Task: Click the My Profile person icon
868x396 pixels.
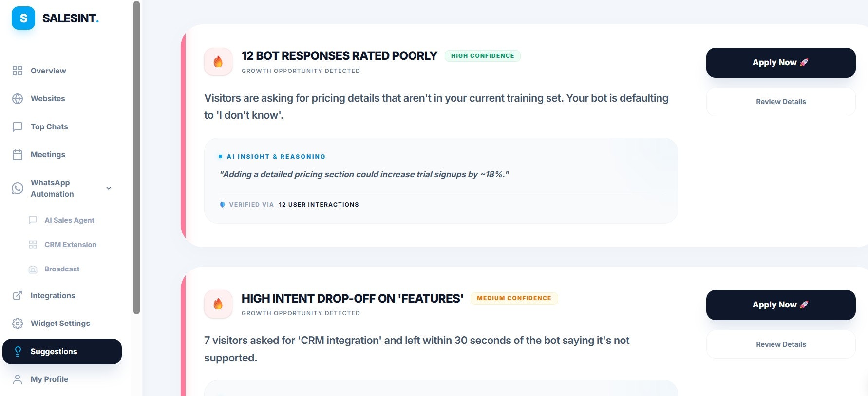Action: pos(18,379)
